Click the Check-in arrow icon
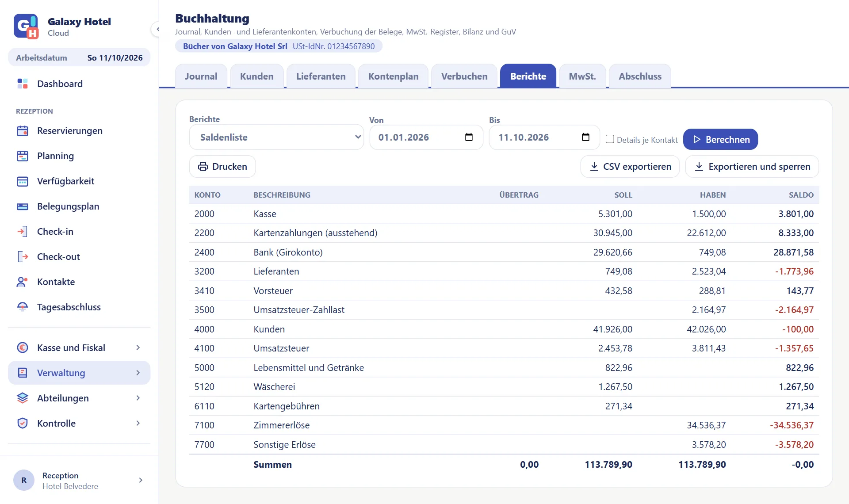Screen dimensions: 849x504 click(23, 232)
